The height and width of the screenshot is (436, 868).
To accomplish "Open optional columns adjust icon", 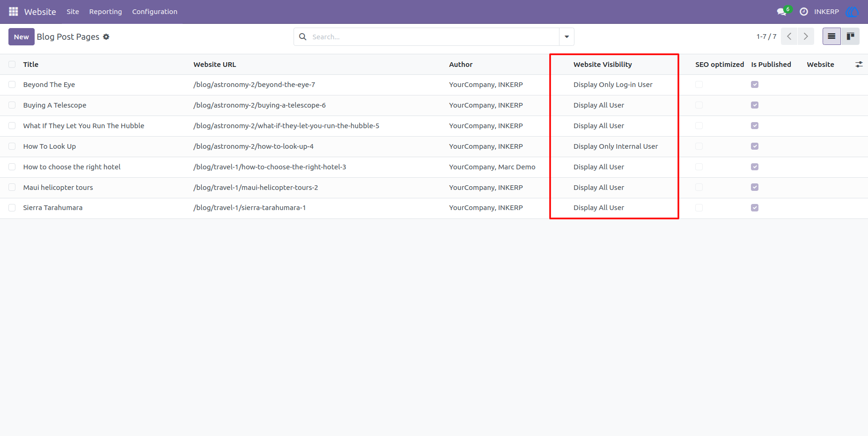I will (x=859, y=65).
